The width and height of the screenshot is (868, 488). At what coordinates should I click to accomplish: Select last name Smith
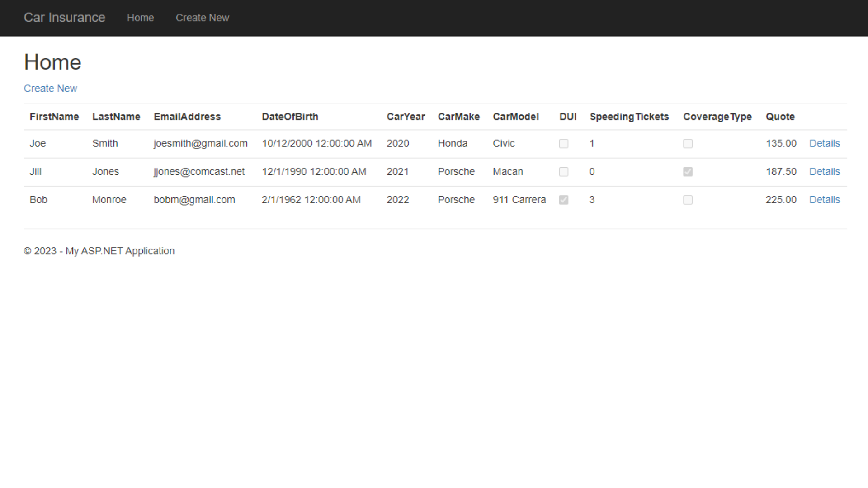(105, 143)
